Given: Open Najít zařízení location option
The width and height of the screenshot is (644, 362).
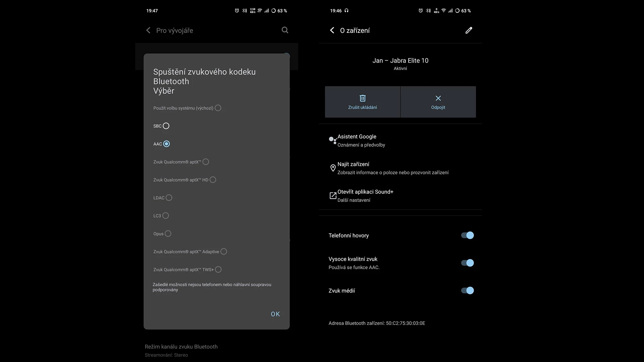Looking at the screenshot, I should point(400,168).
